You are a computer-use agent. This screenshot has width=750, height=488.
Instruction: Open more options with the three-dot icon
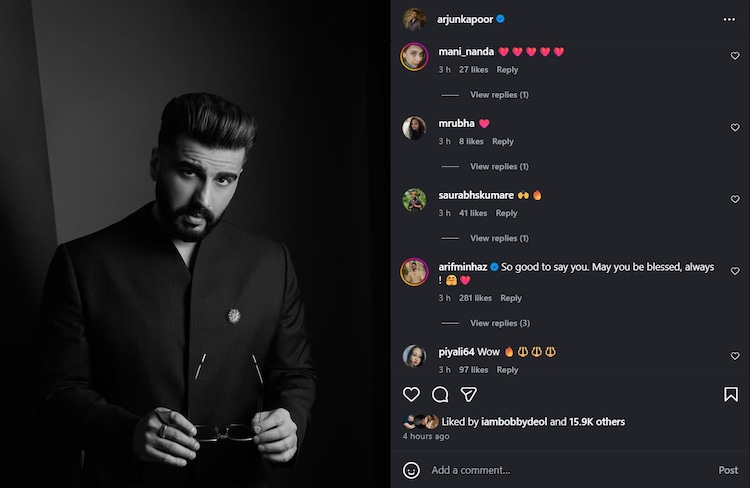[x=729, y=19]
